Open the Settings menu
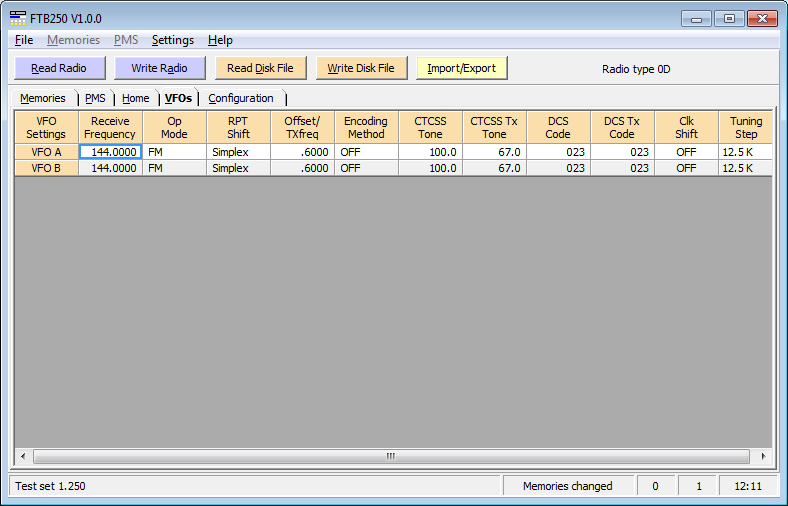 (x=172, y=40)
